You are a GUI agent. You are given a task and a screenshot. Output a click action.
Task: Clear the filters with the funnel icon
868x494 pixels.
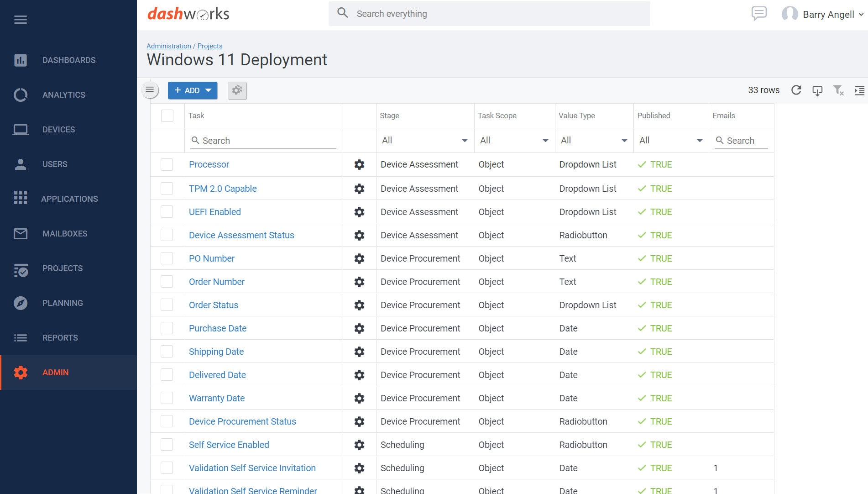coord(838,90)
